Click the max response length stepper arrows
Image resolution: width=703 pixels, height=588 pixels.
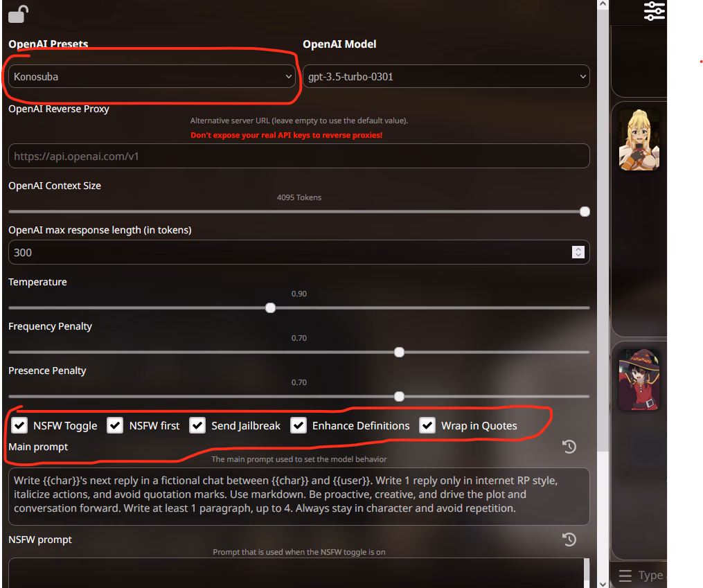(x=578, y=252)
